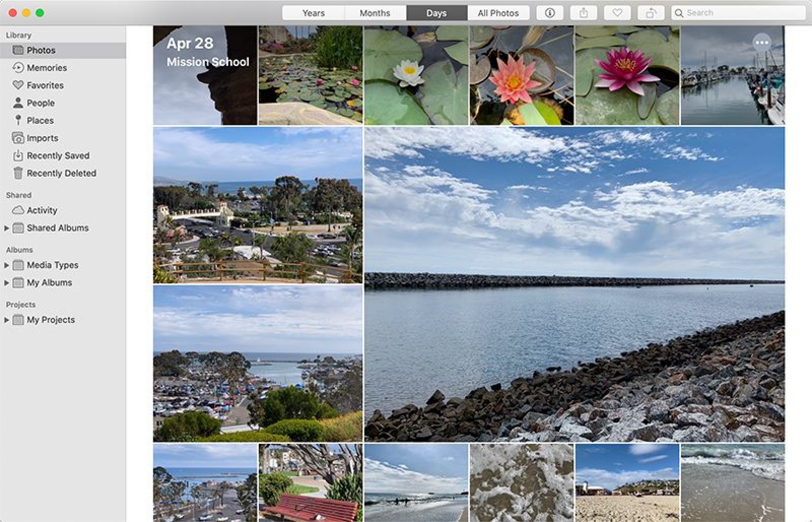Click the Info toolbar button

point(550,13)
